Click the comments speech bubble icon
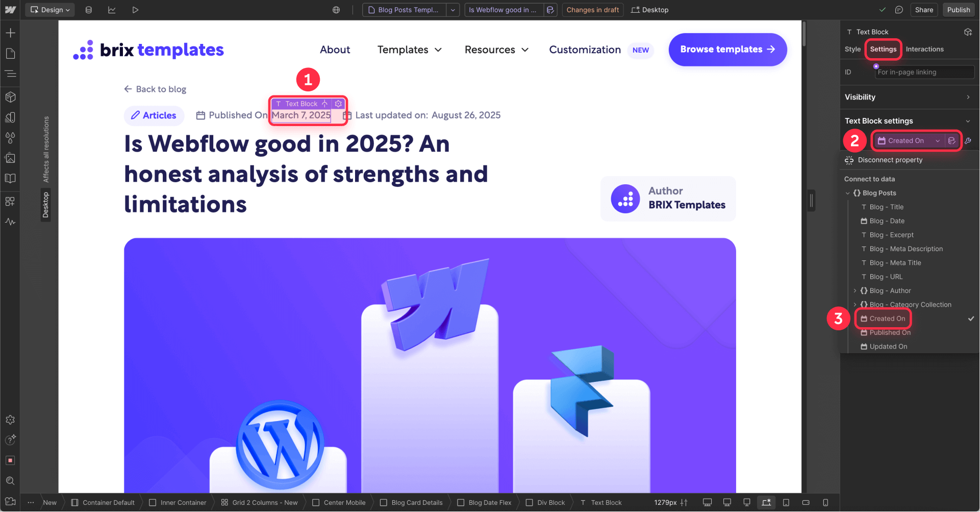Screen dimensions: 980x512 pyautogui.click(x=899, y=10)
